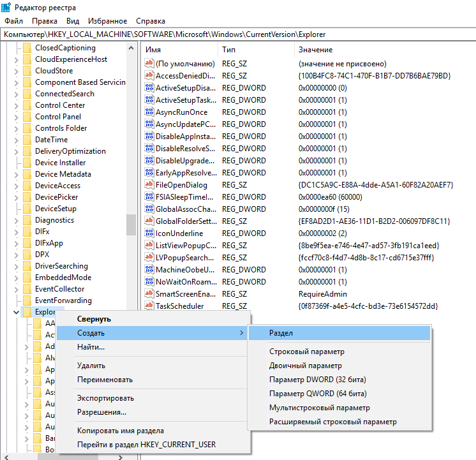The image size is (476, 460).
Task: Click the RequireAdmin value text
Action: [323, 294]
